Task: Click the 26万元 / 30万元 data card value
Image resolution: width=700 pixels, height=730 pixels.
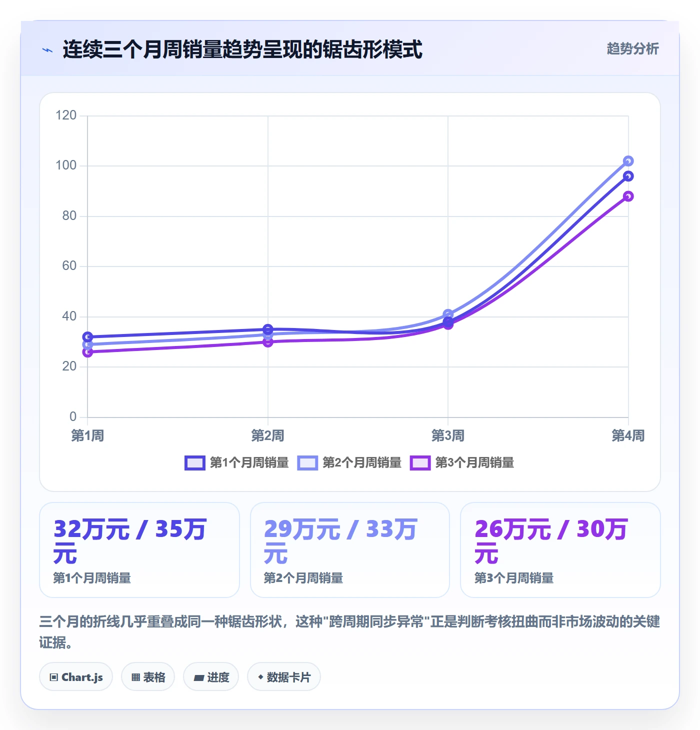Action: (x=551, y=541)
